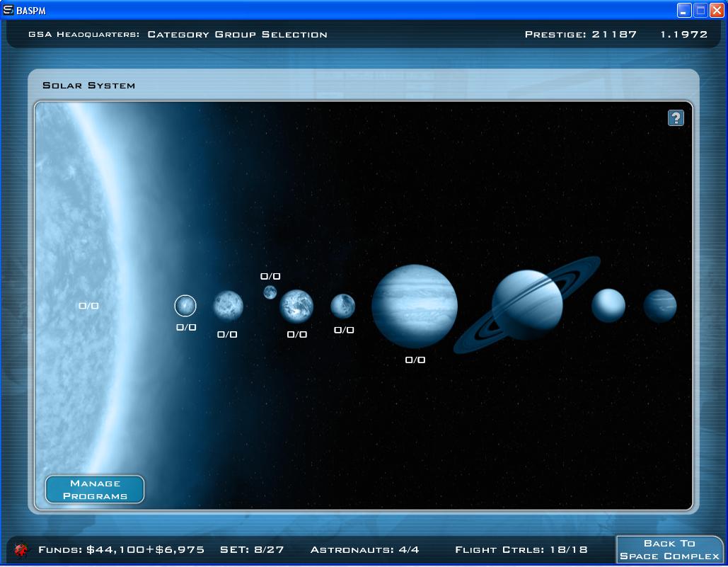Click the 0/0 counter below Venus
Viewport: 728px width, 567px height.
pyautogui.click(x=228, y=334)
